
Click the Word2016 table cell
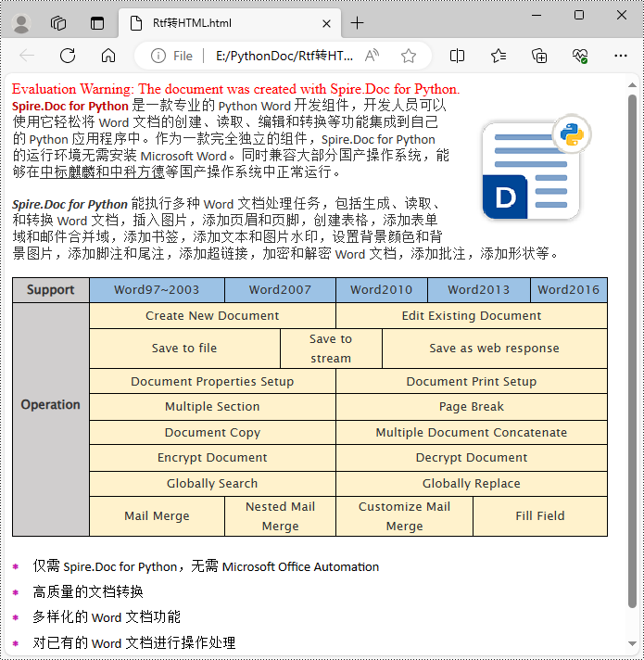point(569,290)
